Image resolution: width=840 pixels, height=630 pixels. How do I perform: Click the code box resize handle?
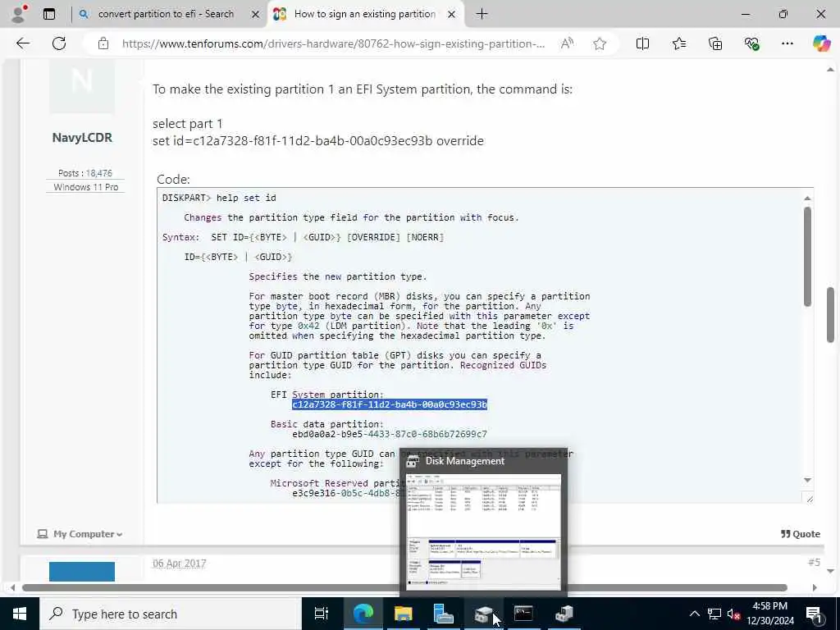point(809,498)
